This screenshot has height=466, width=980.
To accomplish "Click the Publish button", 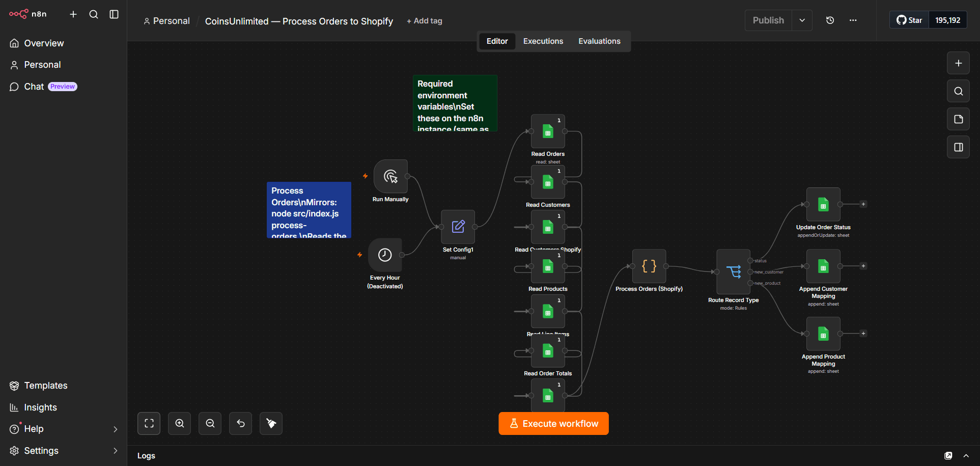I will coord(768,20).
